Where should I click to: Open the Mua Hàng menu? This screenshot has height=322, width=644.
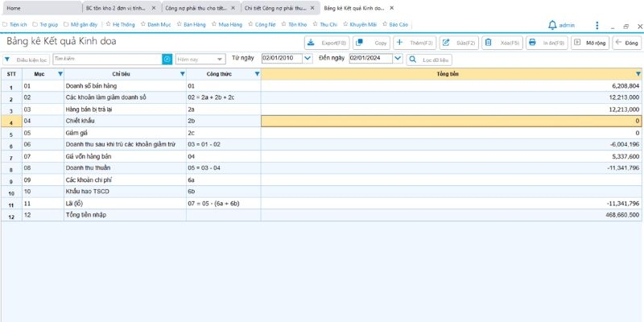click(227, 25)
